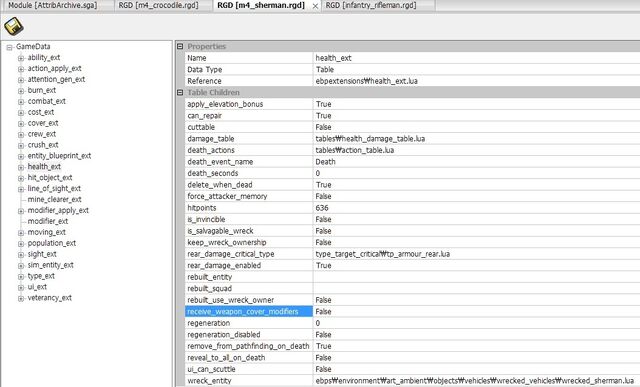Image resolution: width=640 pixels, height=387 pixels.
Task: Click the save floppy disk icon
Action: (x=14, y=26)
